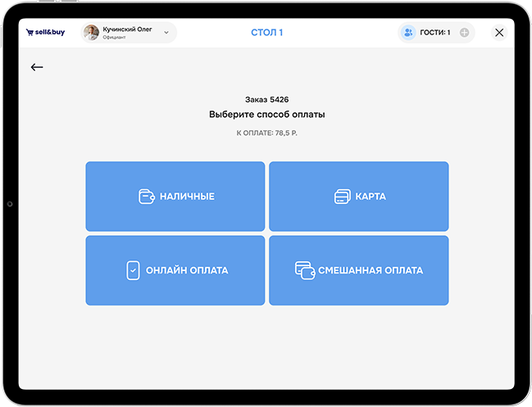This screenshot has height=407, width=532.
Task: Select ОНЛАЙН ОПЛАТА option
Action: (x=175, y=270)
